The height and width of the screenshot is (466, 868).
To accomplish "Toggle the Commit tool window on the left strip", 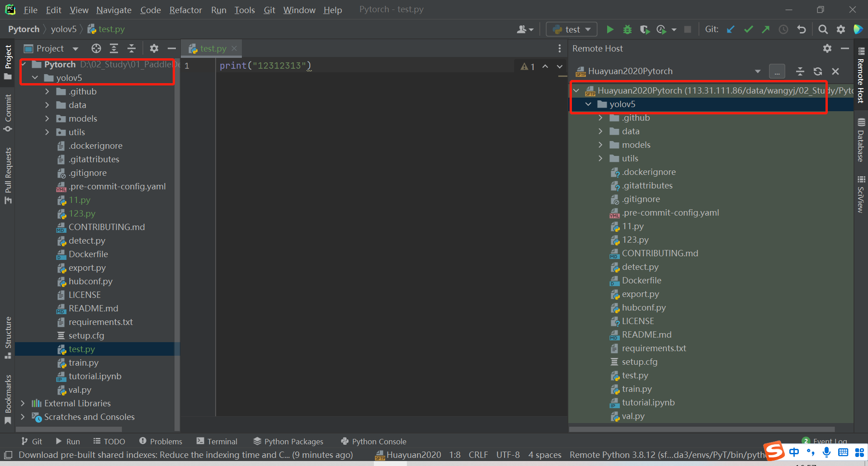I will click(8, 113).
